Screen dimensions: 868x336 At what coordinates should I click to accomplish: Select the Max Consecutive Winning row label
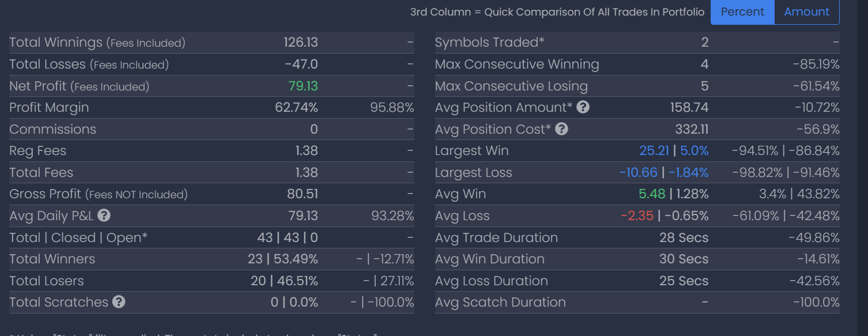point(517,64)
